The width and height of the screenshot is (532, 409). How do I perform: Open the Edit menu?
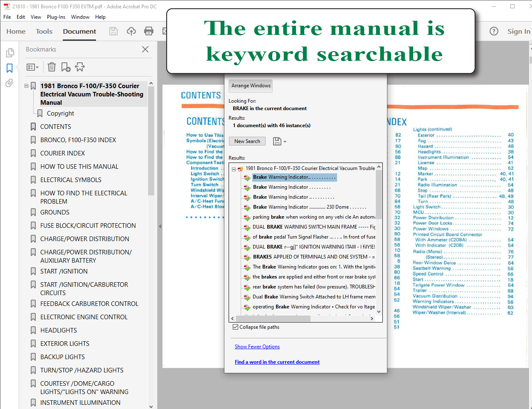(x=21, y=17)
